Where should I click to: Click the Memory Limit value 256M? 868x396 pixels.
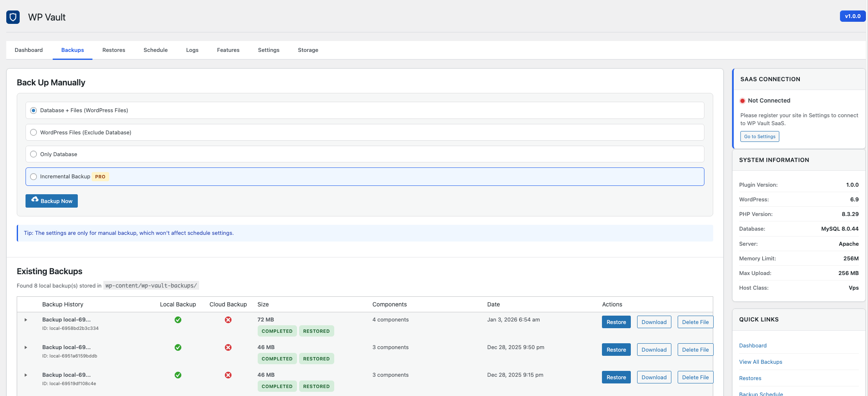(851, 259)
